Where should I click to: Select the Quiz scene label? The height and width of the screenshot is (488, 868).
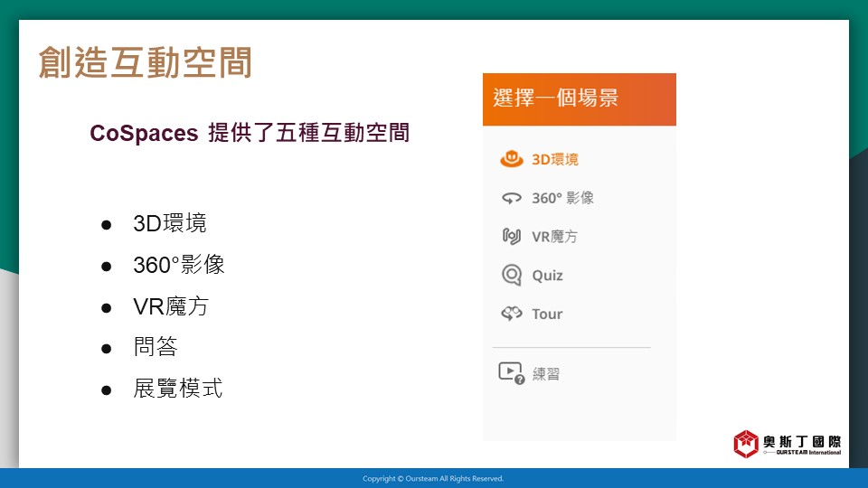(547, 276)
